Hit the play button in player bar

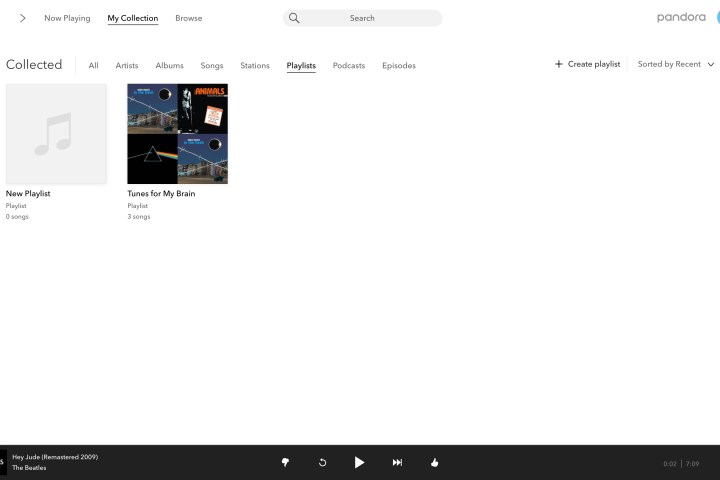[x=359, y=462]
